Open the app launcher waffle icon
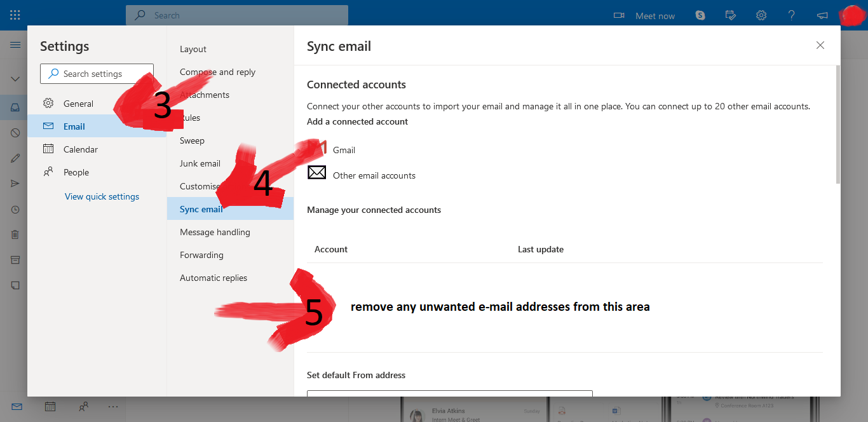868x422 pixels. point(15,15)
